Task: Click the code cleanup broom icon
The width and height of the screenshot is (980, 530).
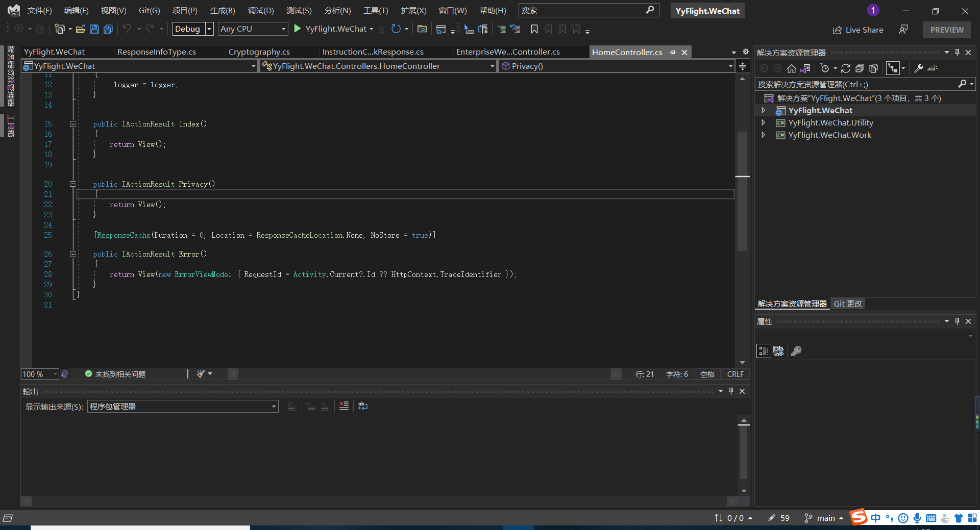Action: pyautogui.click(x=201, y=374)
